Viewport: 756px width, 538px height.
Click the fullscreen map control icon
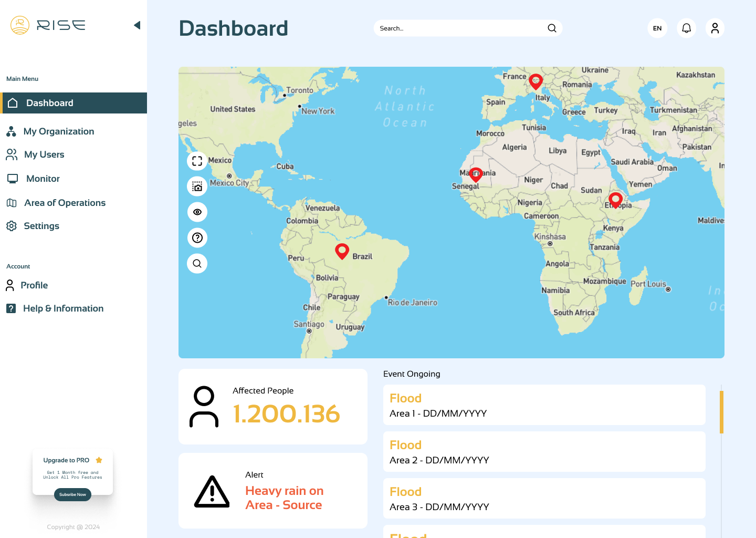pyautogui.click(x=197, y=161)
